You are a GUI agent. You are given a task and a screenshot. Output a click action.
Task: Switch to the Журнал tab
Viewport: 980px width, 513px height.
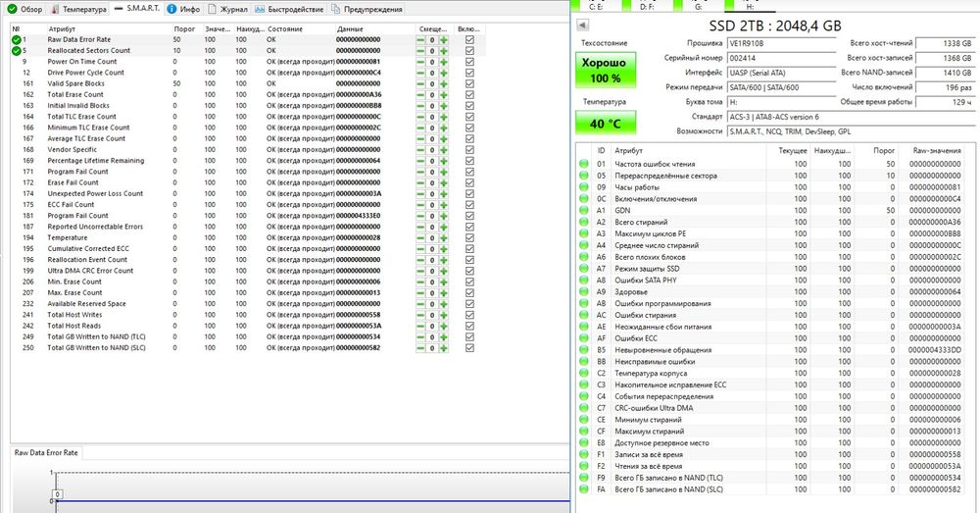[x=227, y=10]
